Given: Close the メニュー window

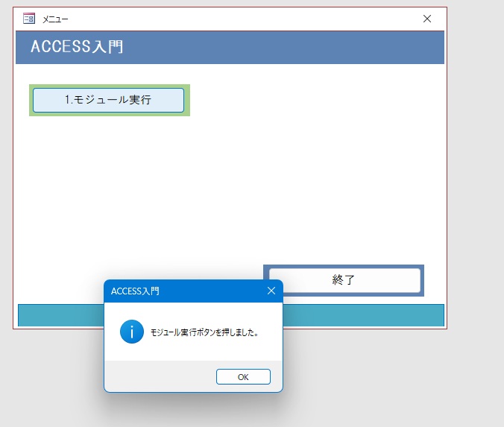Looking at the screenshot, I should pos(427,19).
